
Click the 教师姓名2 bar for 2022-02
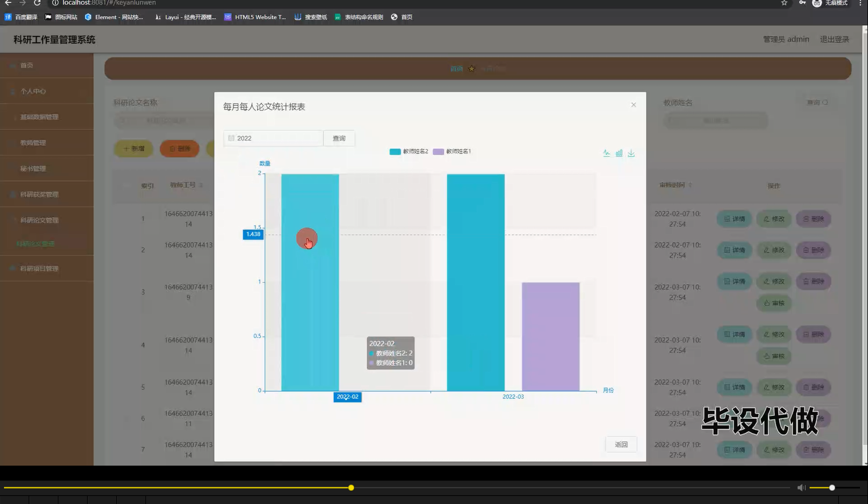pos(310,282)
